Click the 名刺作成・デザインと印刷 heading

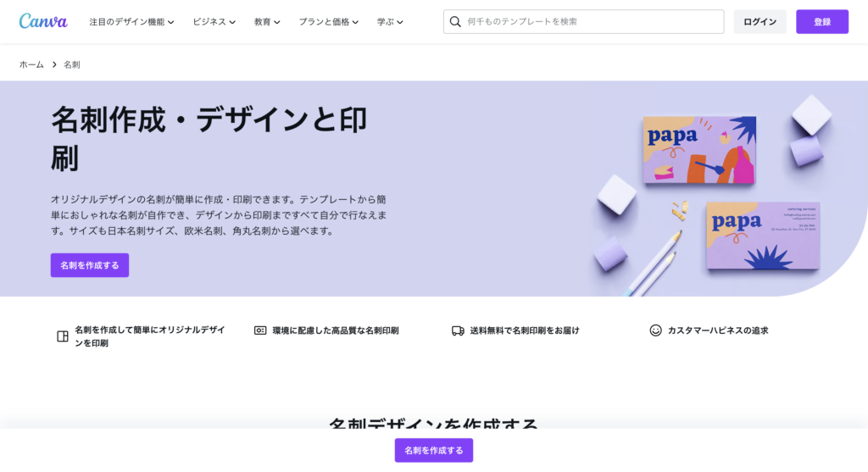coord(209,138)
